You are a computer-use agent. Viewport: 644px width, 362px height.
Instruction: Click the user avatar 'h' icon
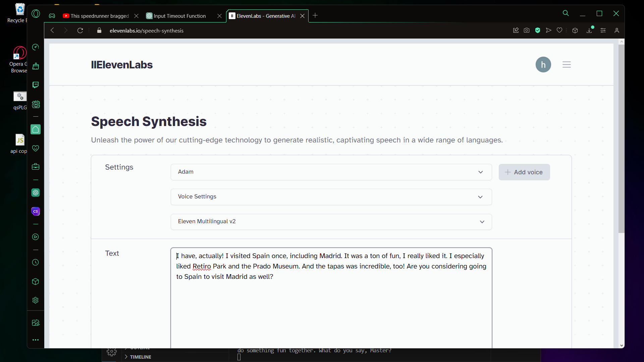coord(543,65)
